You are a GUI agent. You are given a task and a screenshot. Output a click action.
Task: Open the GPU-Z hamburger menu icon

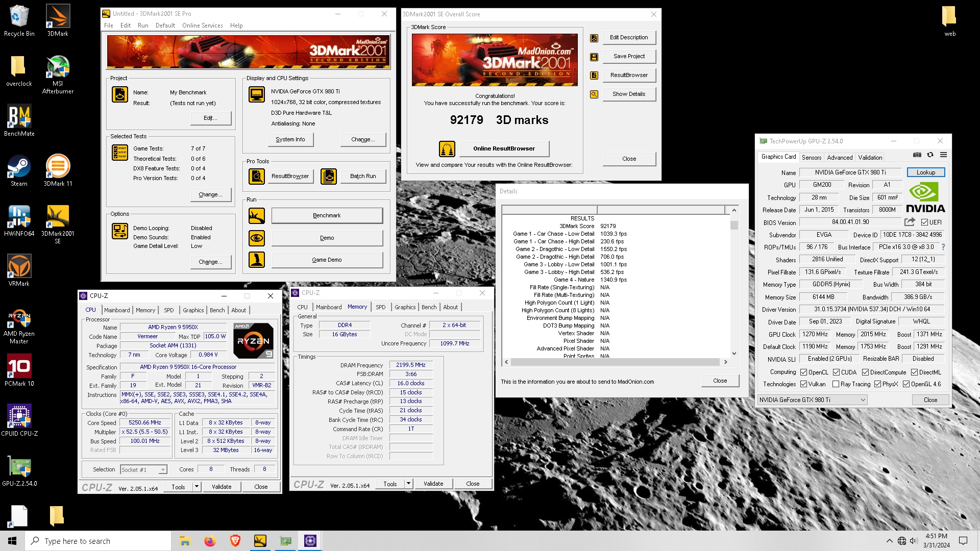tap(943, 155)
